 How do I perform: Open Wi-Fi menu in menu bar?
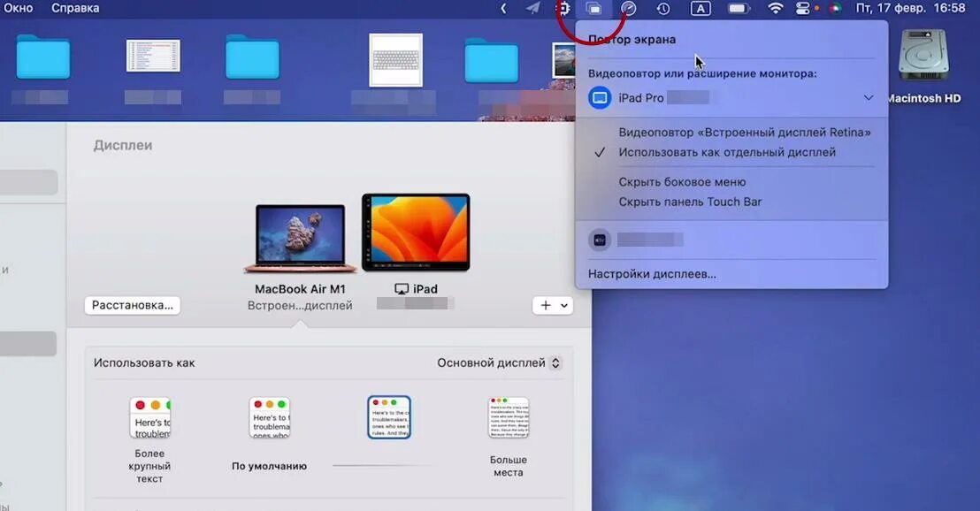coord(775,8)
